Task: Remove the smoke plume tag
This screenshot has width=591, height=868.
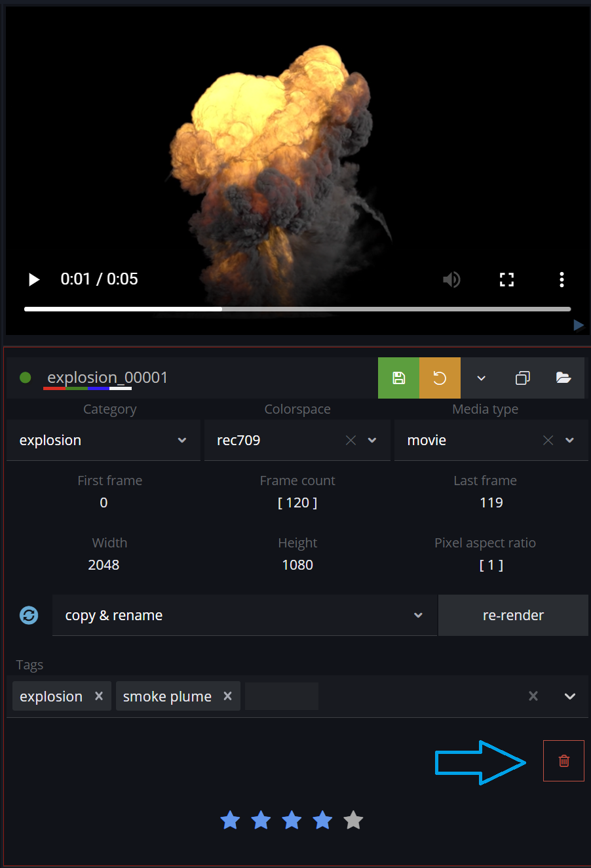Action: coord(227,696)
